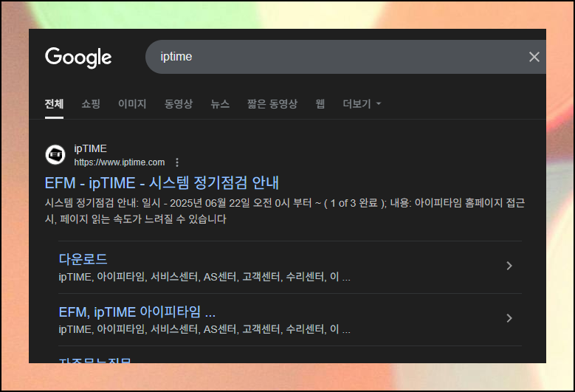This screenshot has width=575, height=392.
Task: Open the 동영상 tab
Action: [179, 104]
